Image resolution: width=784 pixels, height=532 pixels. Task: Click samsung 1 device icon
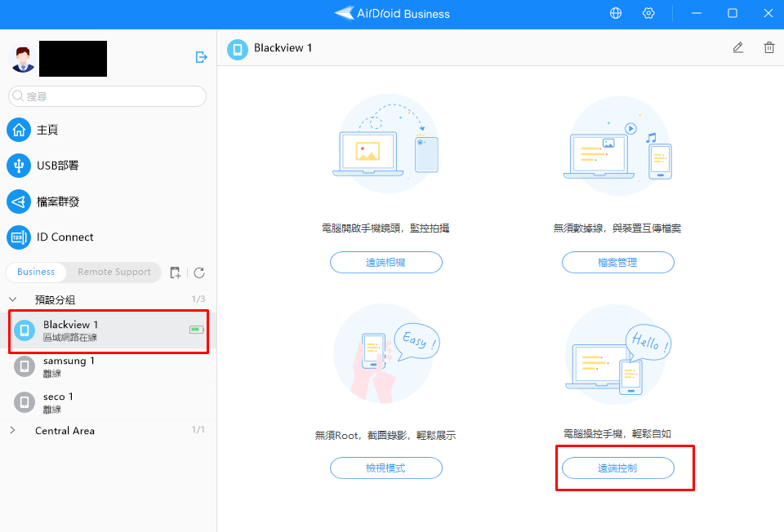click(24, 366)
